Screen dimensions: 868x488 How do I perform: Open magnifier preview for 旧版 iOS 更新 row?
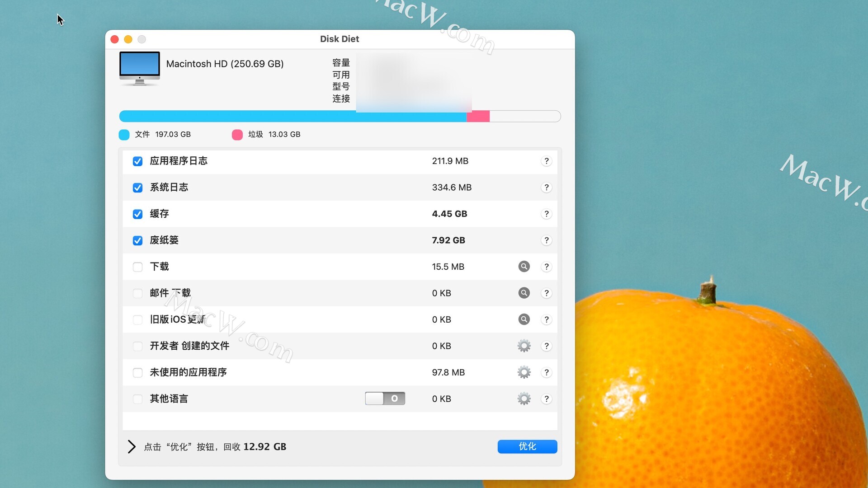[x=524, y=319]
